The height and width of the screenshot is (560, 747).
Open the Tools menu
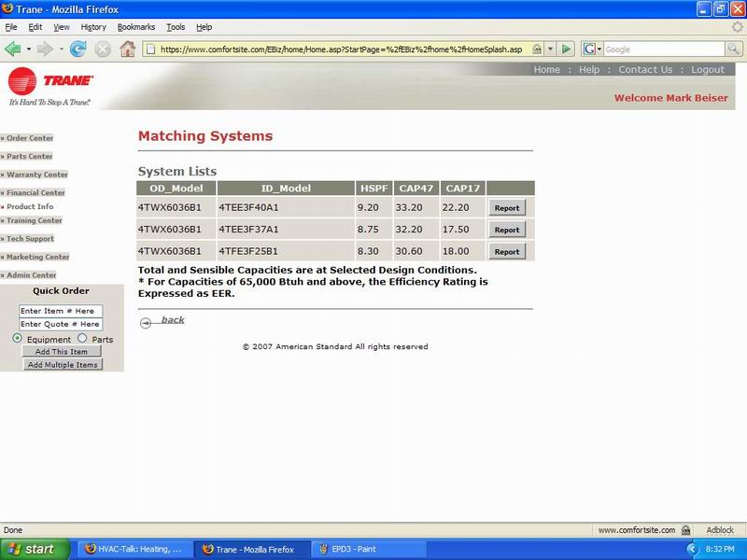click(x=176, y=27)
